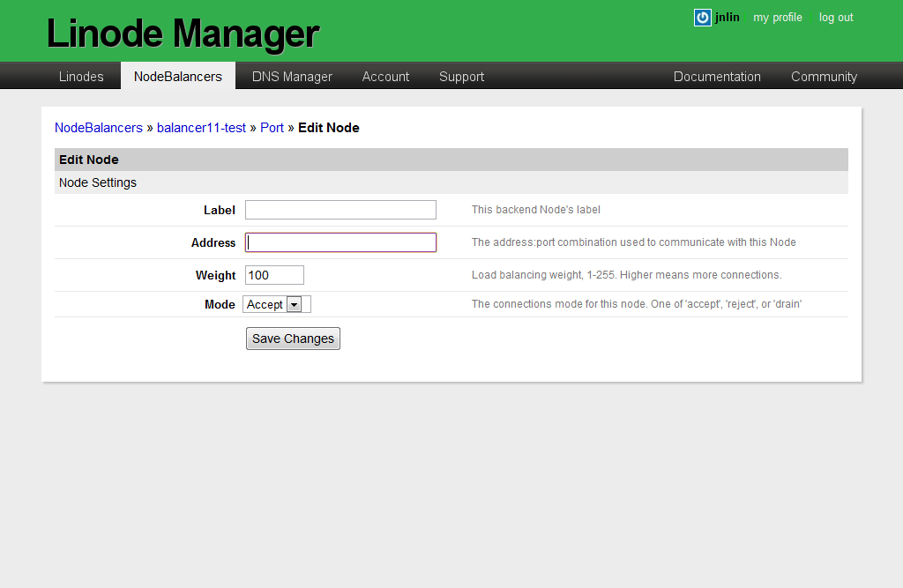Click the bold Edit Node breadcrumb text
This screenshot has height=588, width=903.
[x=328, y=128]
